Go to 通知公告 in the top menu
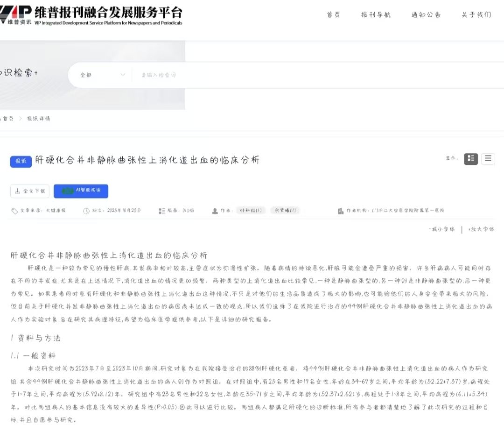The image size is (504, 425). [426, 15]
